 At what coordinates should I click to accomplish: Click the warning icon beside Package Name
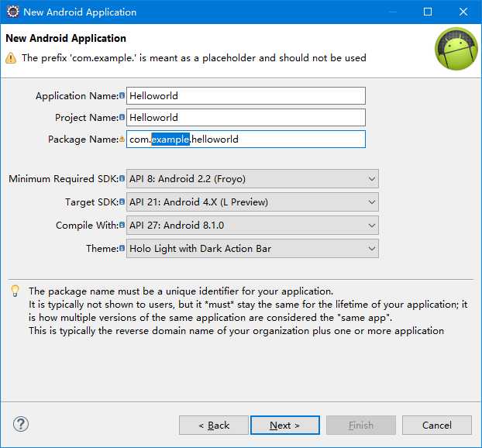tap(122, 140)
